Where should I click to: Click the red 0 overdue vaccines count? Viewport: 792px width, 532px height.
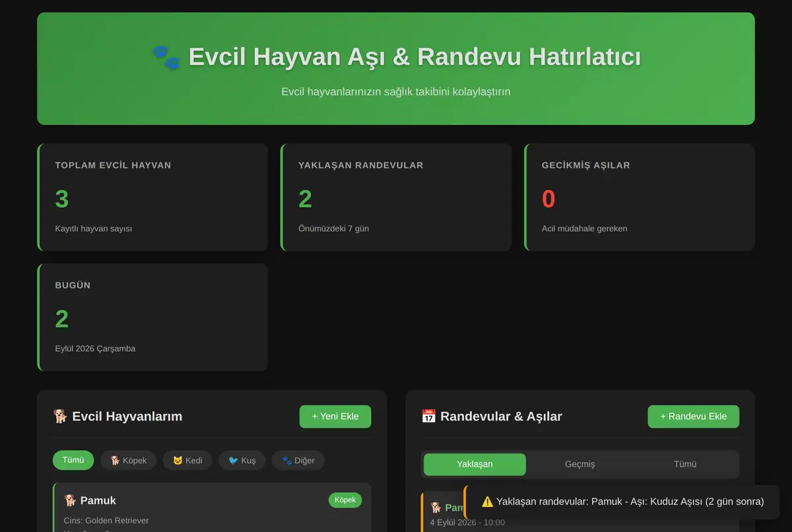[x=548, y=199]
